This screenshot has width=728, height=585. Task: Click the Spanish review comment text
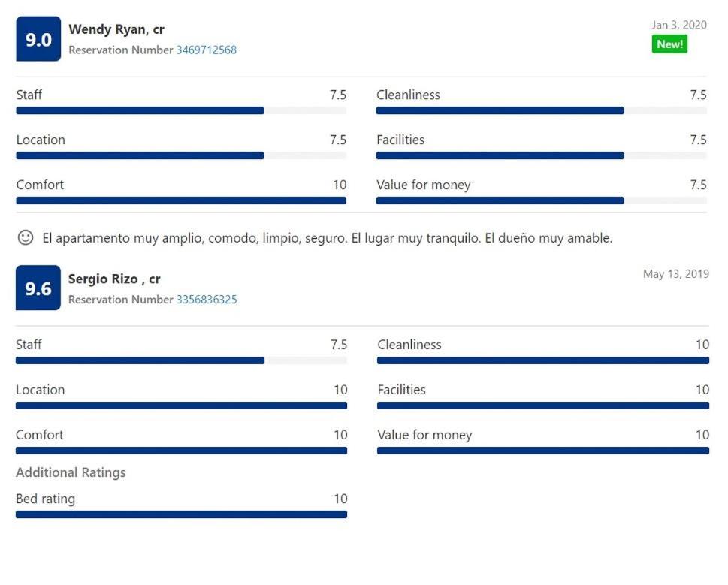click(x=328, y=238)
